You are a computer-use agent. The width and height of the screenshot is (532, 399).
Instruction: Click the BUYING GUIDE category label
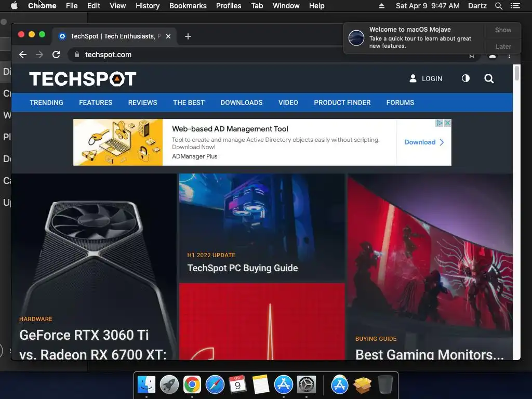(x=376, y=339)
